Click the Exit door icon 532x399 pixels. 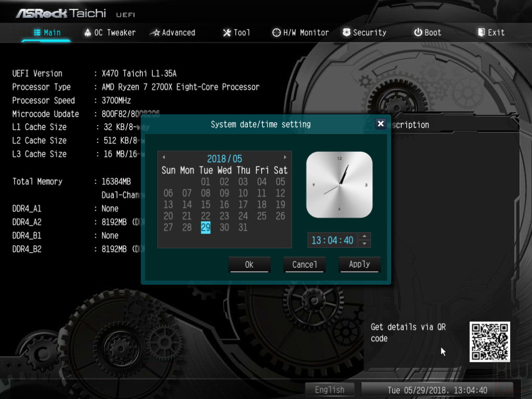tap(481, 32)
